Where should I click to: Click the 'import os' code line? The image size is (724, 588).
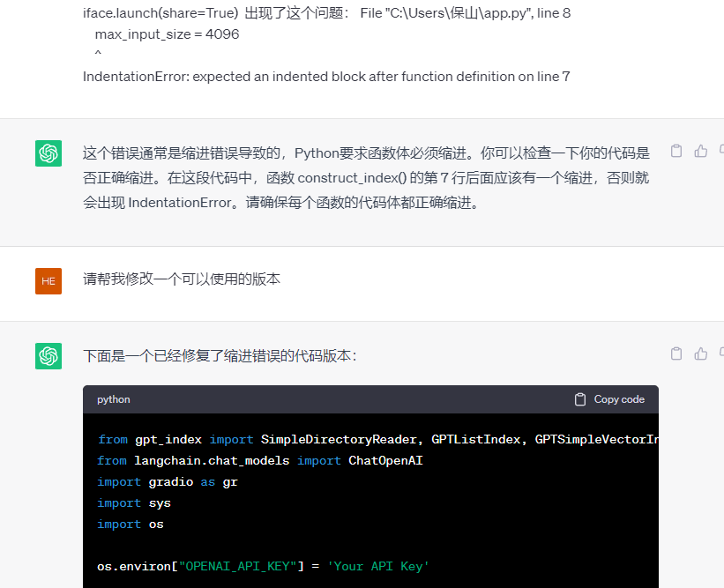131,525
